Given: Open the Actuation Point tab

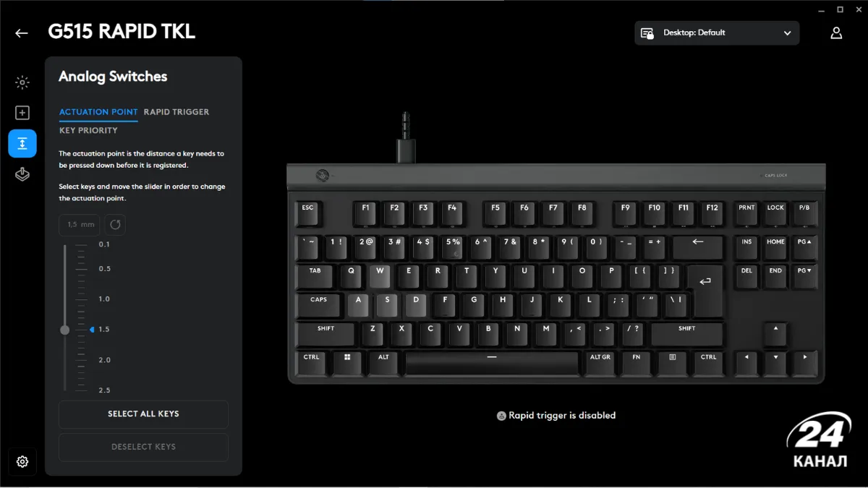Looking at the screenshot, I should 98,112.
